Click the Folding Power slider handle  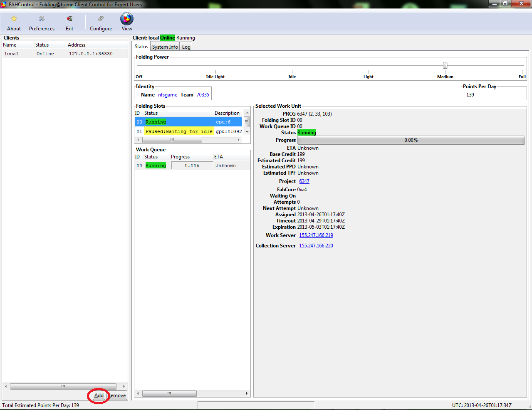445,65
